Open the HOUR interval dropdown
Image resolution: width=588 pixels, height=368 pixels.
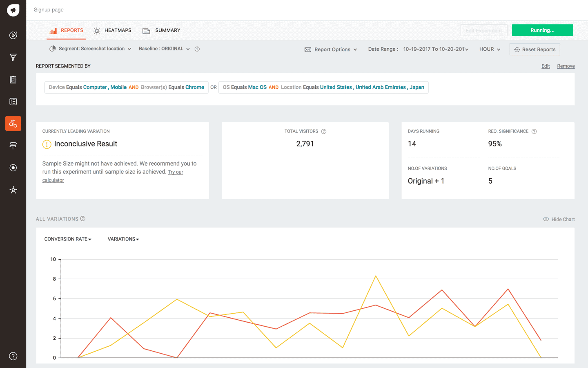coord(490,49)
